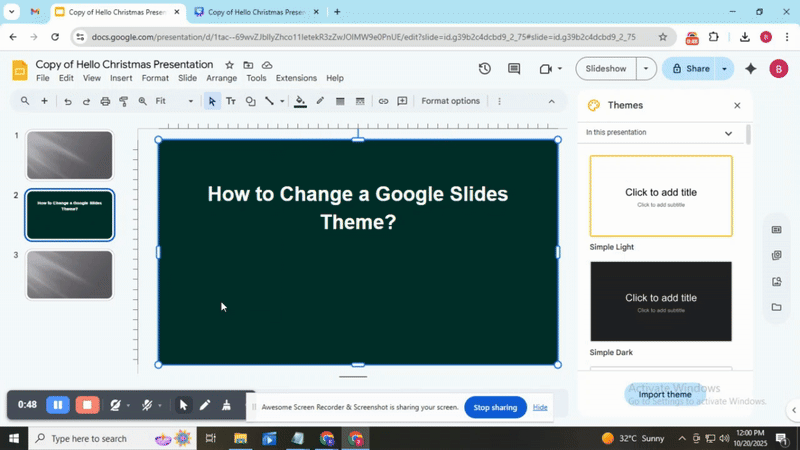The height and width of the screenshot is (450, 800).
Task: Expand the In this presentation section
Action: [x=729, y=133]
